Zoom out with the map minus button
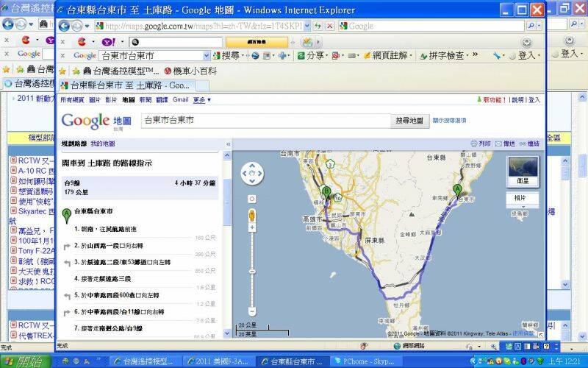This screenshot has height=368, width=588. tap(252, 311)
